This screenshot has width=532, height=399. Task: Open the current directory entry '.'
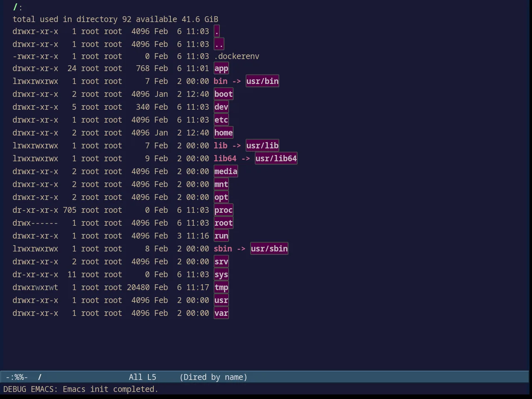pyautogui.click(x=217, y=31)
